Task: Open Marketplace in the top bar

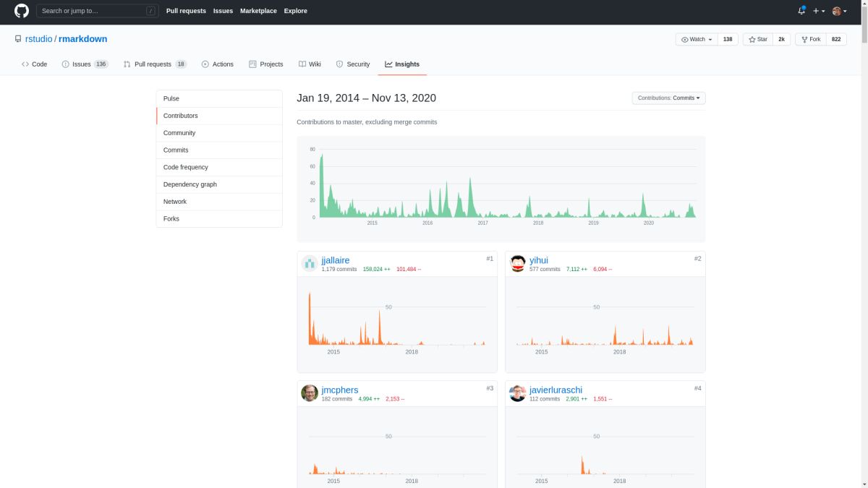Action: click(x=258, y=11)
